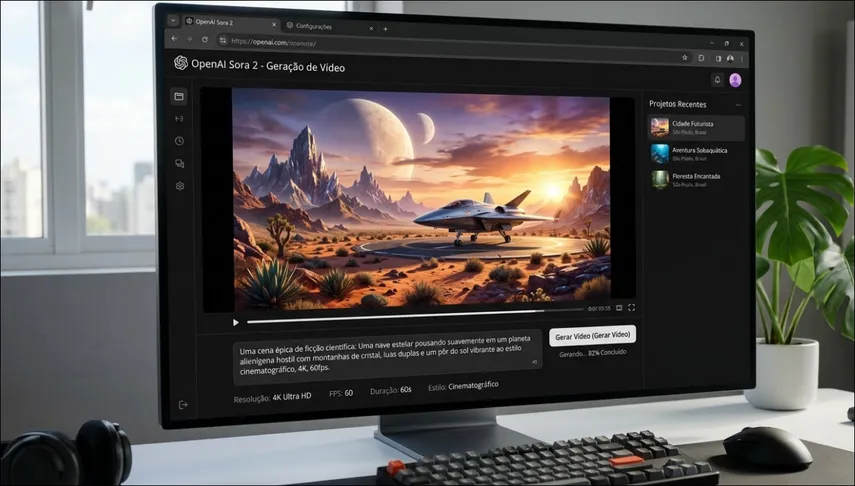Click the Gerando 82% Concluído status
855x486 pixels.
coord(592,353)
